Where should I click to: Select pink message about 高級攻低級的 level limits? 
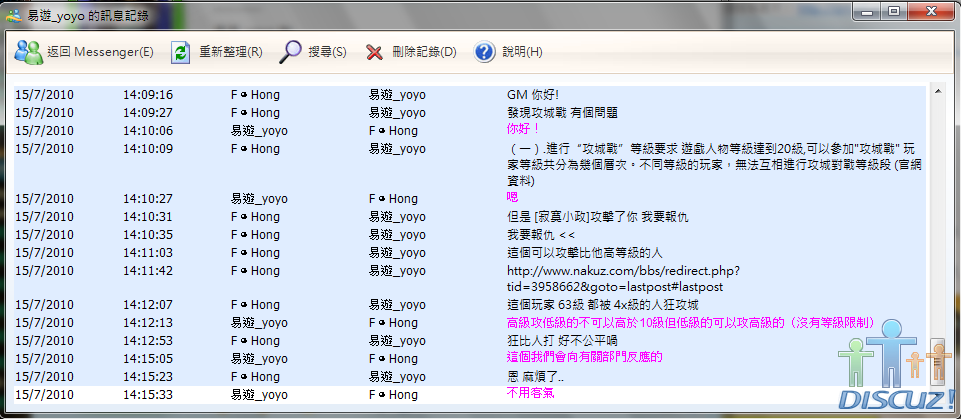pos(691,323)
